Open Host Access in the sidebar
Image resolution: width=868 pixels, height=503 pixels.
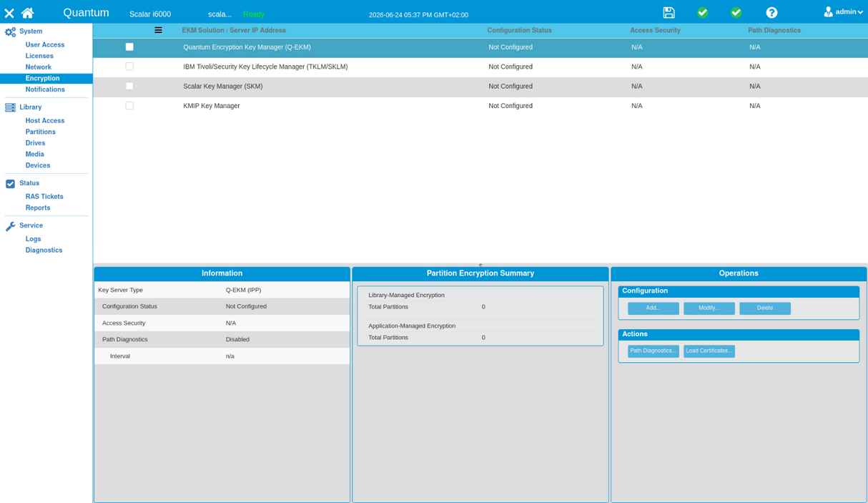pos(45,121)
